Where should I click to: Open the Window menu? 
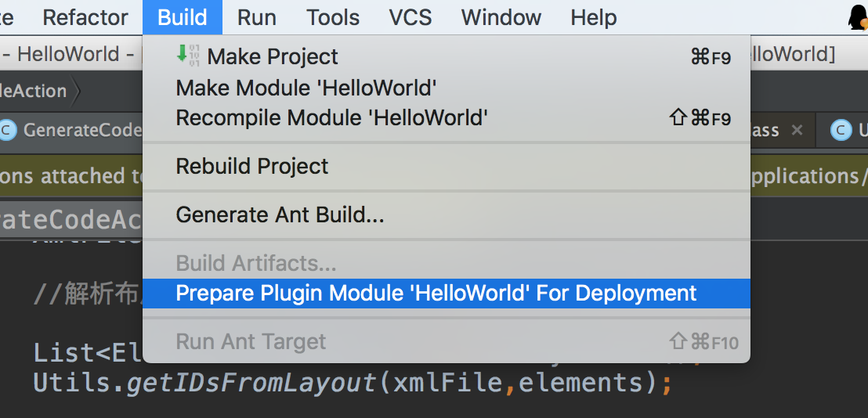tap(501, 17)
